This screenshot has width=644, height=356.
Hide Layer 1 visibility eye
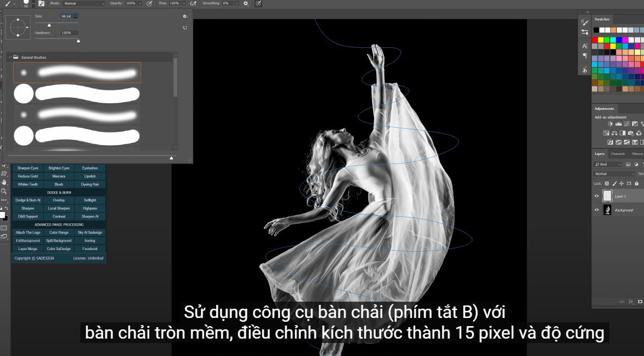tap(597, 196)
